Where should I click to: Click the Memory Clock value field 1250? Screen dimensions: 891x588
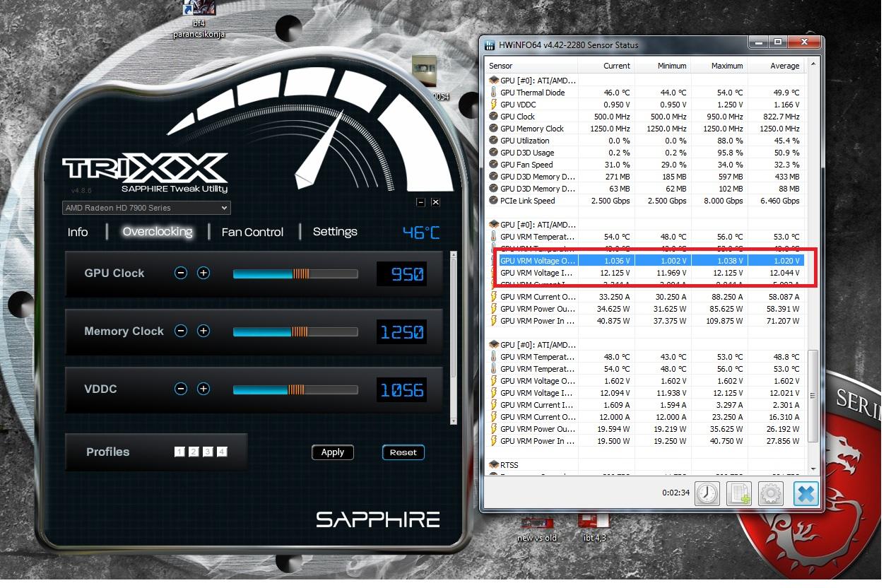click(401, 331)
